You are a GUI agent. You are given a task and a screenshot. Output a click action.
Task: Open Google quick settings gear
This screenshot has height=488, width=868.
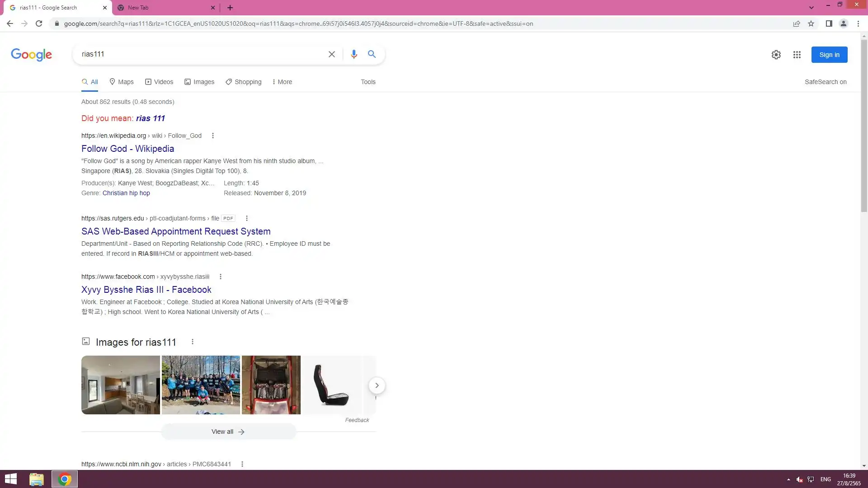click(x=776, y=55)
